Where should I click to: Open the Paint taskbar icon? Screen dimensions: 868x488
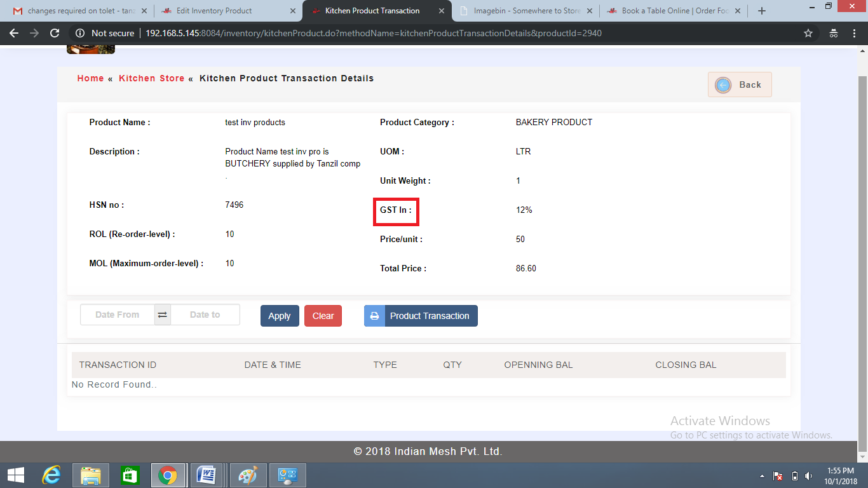(248, 475)
